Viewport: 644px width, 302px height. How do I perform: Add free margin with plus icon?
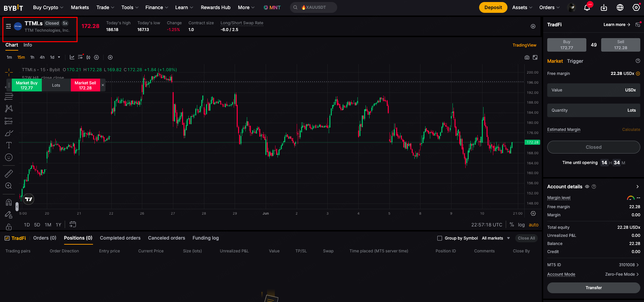click(x=638, y=74)
